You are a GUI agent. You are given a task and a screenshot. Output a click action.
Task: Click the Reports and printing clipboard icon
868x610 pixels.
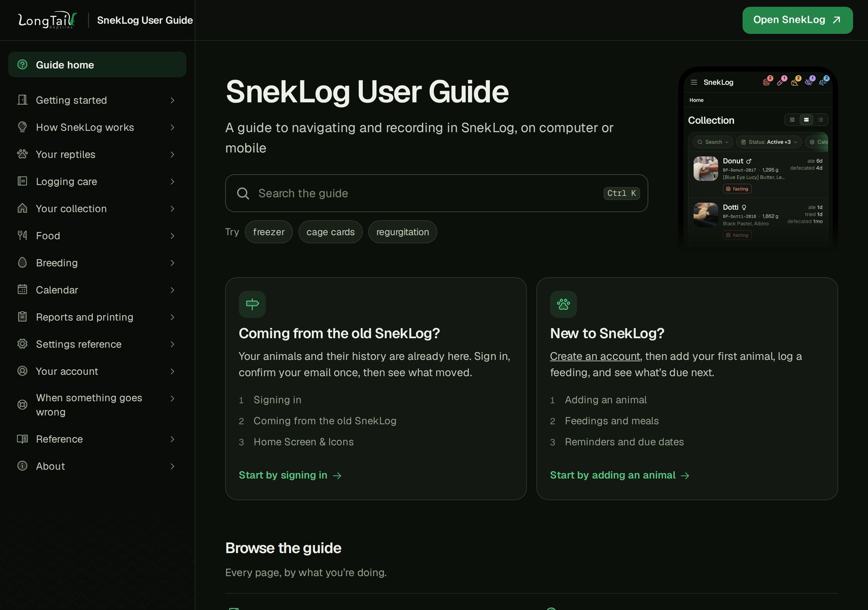[22, 317]
